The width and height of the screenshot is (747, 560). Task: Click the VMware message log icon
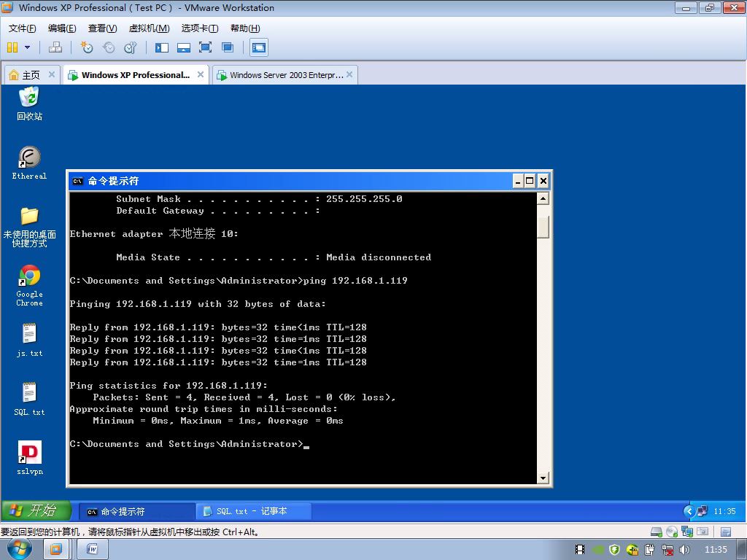click(x=726, y=532)
